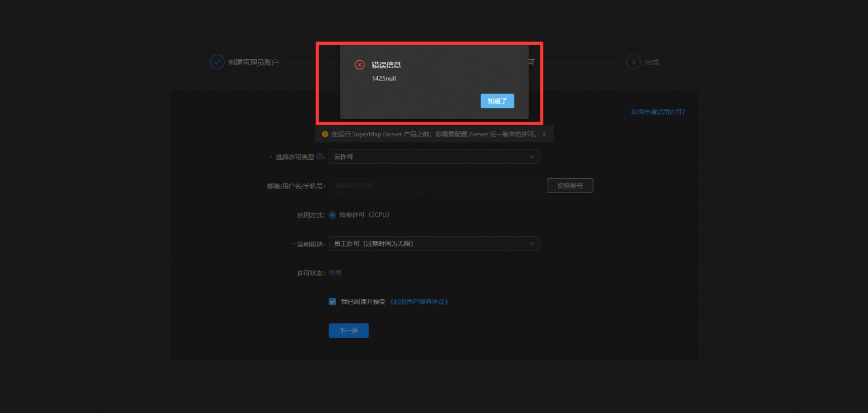Click the 许可状态 label
This screenshot has width=868, height=413.
coord(311,273)
